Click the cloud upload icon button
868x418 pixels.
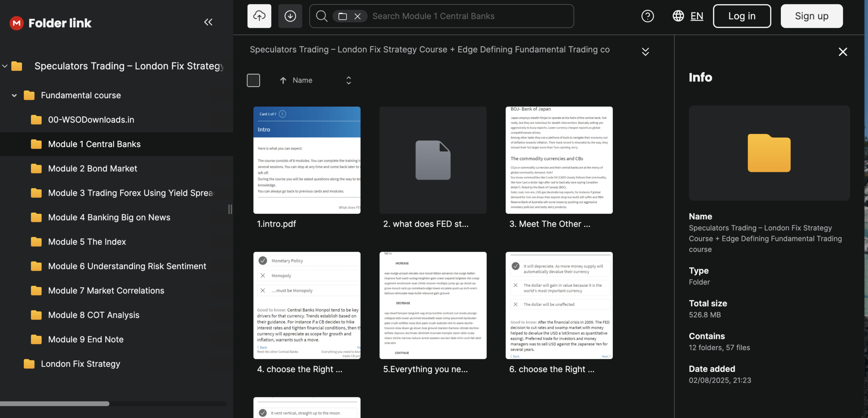coord(259,16)
